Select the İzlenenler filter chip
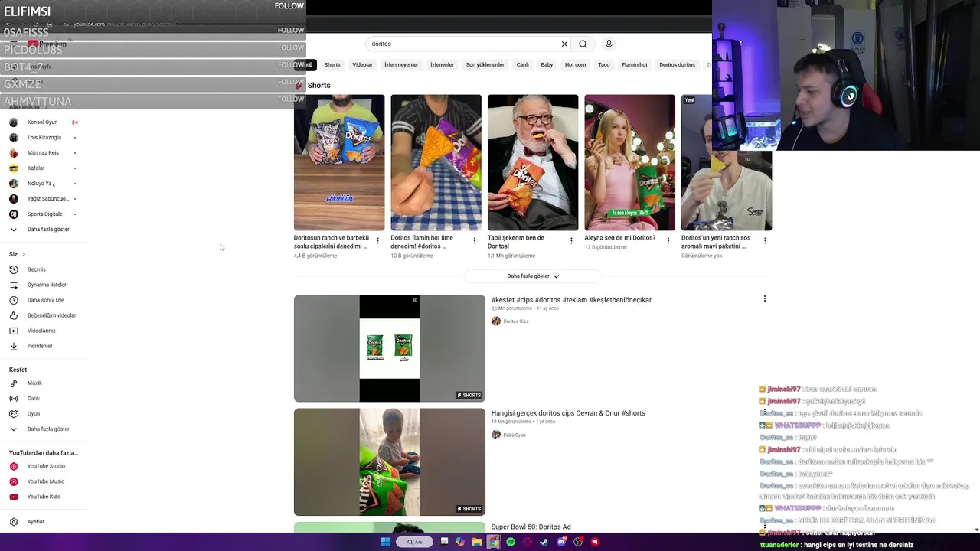The width and height of the screenshot is (980, 551). coord(443,65)
